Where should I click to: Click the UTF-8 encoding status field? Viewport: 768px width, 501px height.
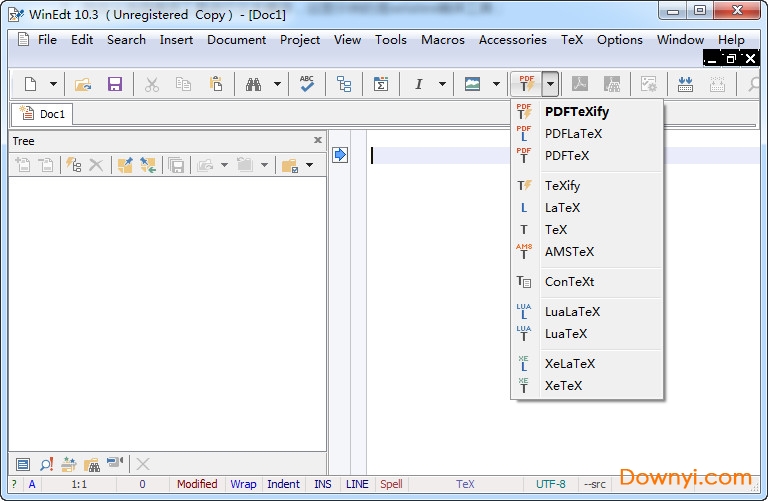click(549, 484)
